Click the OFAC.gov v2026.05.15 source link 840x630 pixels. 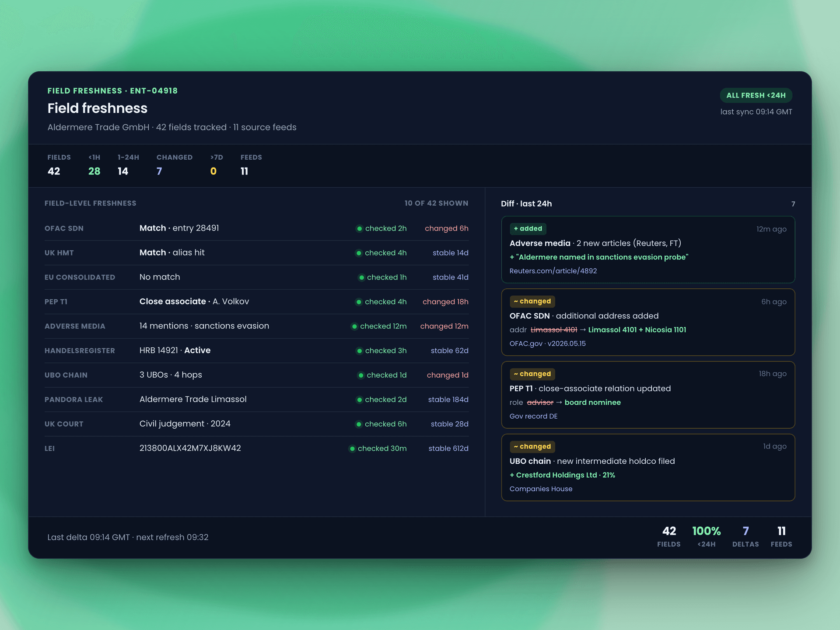click(x=547, y=343)
